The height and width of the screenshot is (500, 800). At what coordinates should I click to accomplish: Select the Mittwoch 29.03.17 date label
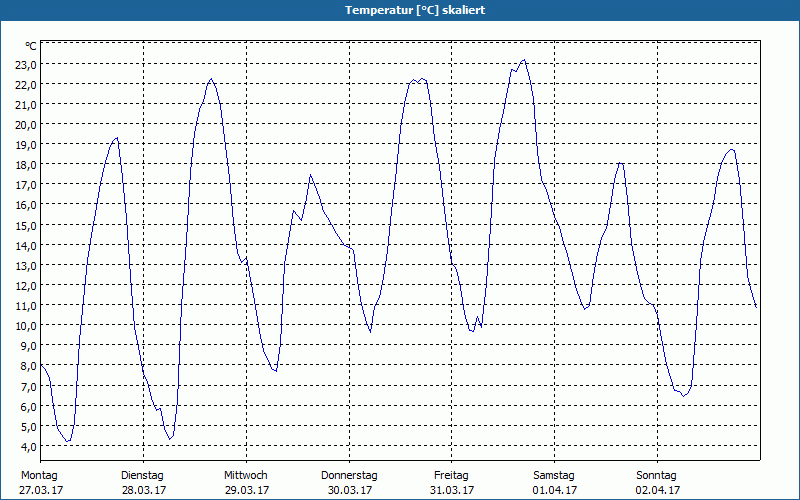tap(246, 483)
